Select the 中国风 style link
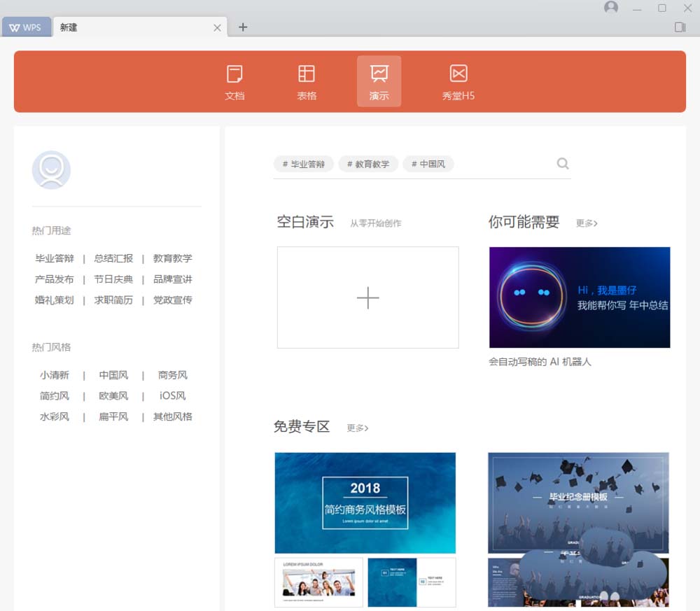 pos(113,374)
